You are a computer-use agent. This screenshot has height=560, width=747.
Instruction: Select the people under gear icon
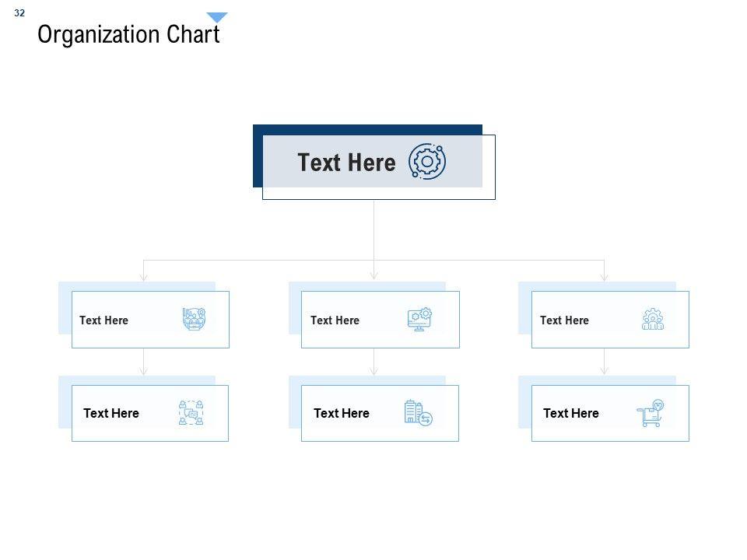653,320
